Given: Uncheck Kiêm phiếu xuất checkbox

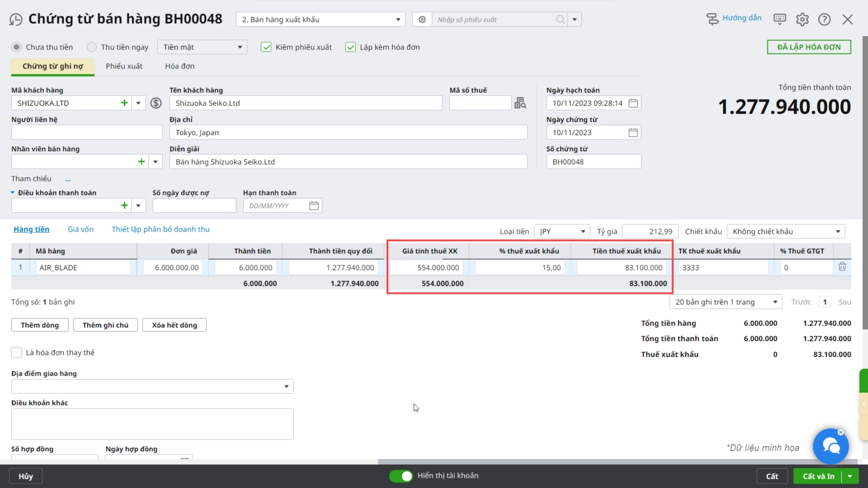Looking at the screenshot, I should tap(266, 47).
